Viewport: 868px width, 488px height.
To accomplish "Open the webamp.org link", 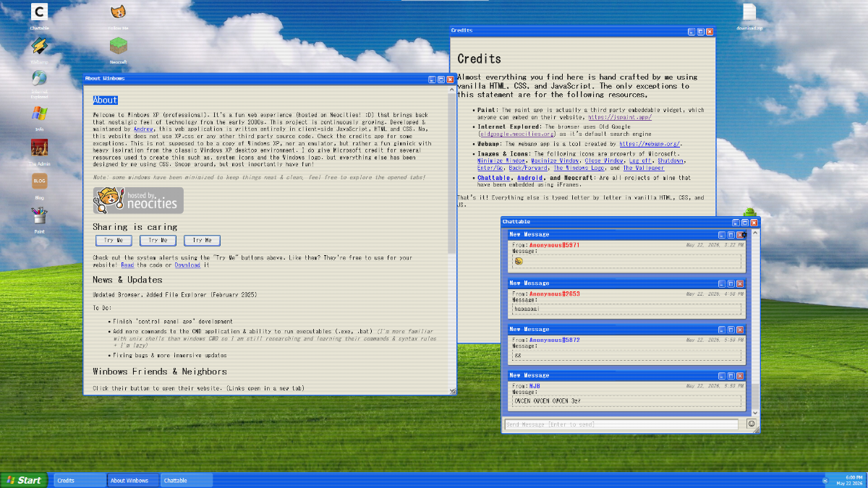I will 650,144.
